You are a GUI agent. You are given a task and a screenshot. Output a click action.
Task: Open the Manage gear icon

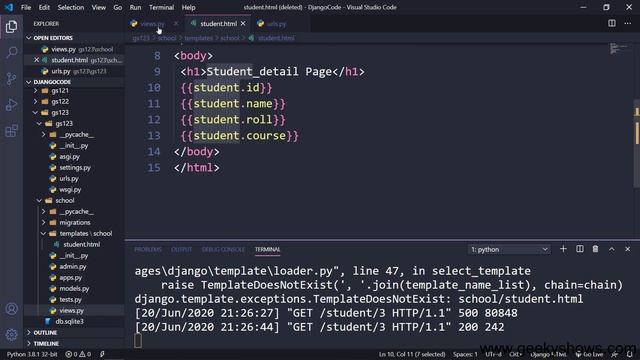click(11, 335)
